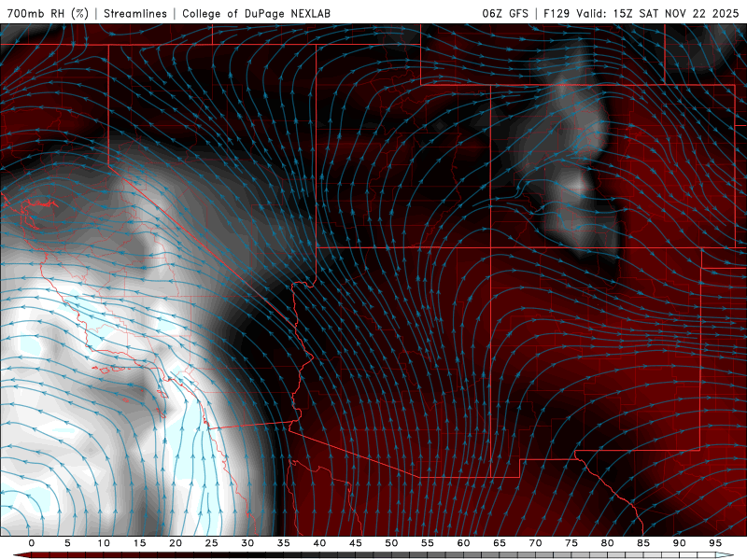This screenshot has height=560, width=747.
Task: Click the "95" value on the color scale
Action: [715, 543]
